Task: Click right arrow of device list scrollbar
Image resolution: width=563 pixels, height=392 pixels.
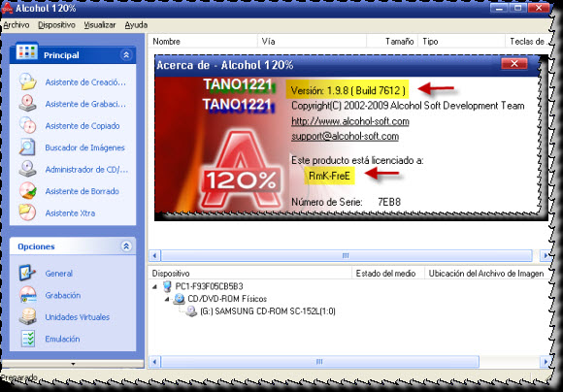Action: [x=546, y=362]
